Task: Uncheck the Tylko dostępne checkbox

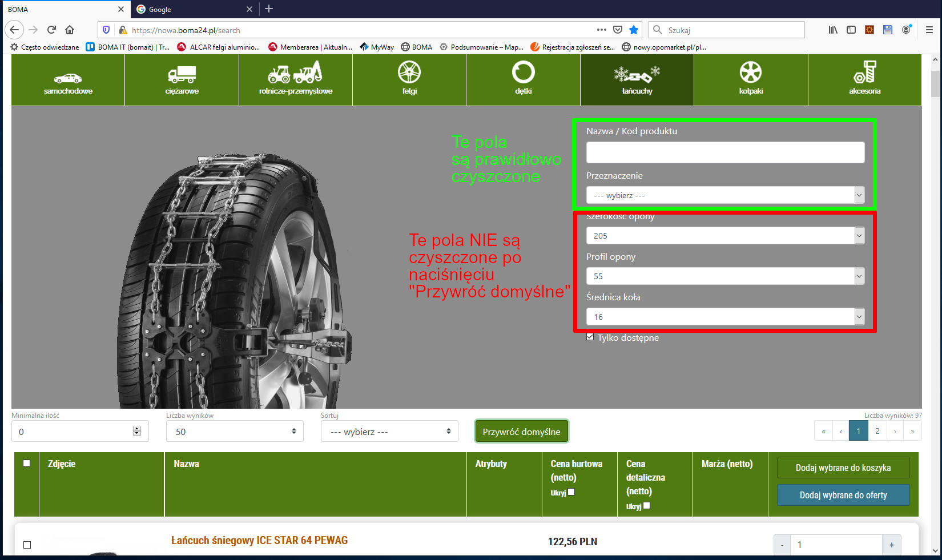Action: (590, 337)
